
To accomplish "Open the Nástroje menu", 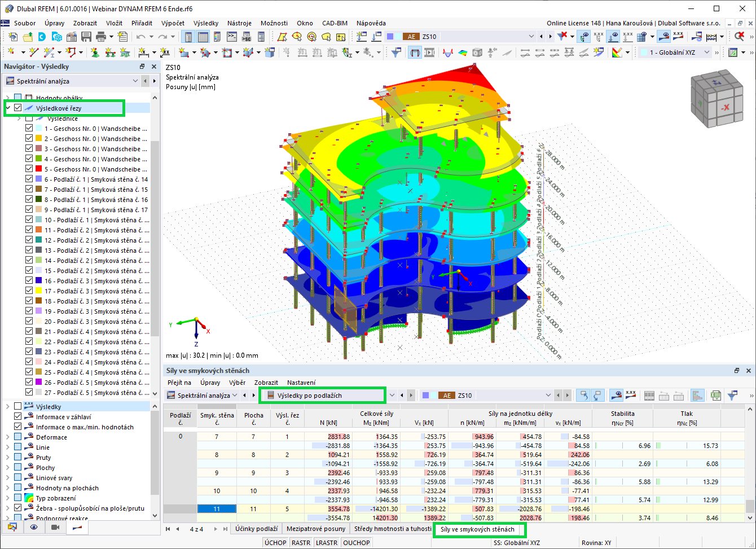I will point(239,23).
